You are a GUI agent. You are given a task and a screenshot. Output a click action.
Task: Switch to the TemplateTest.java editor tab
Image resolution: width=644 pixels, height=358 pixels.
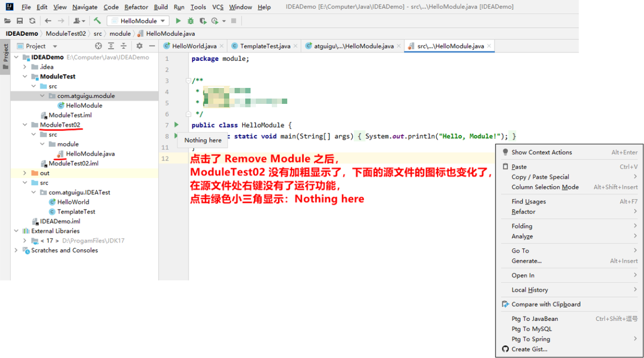click(265, 46)
